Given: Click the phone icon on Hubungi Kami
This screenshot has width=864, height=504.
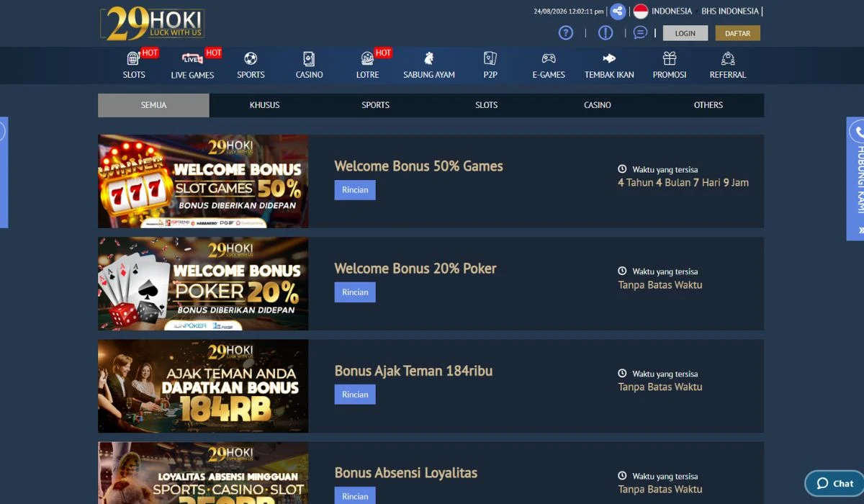Looking at the screenshot, I should coord(858,132).
